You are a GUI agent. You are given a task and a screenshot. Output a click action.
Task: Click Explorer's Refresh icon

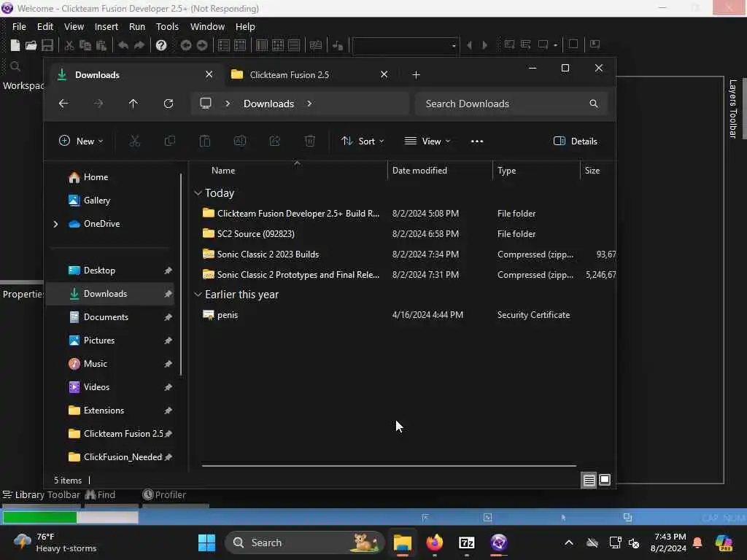169,104
